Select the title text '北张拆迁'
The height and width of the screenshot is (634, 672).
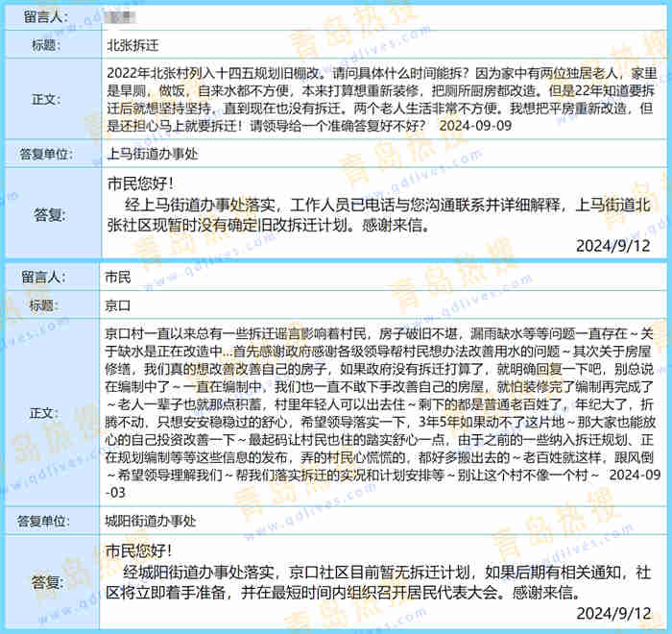click(x=132, y=45)
